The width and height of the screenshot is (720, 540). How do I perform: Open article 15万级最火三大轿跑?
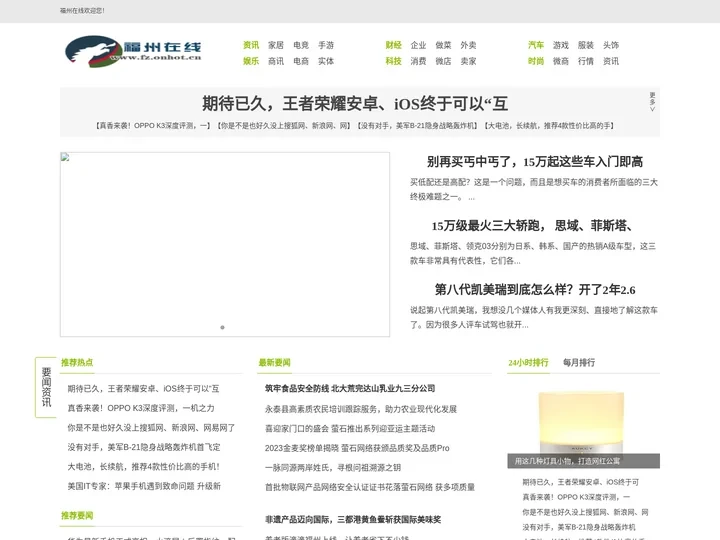tap(534, 226)
